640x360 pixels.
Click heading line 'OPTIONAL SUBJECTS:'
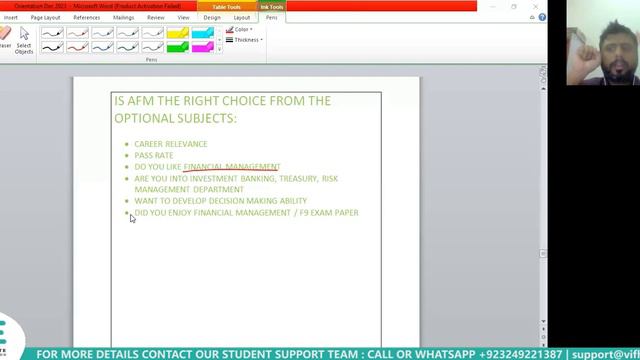coord(176,118)
